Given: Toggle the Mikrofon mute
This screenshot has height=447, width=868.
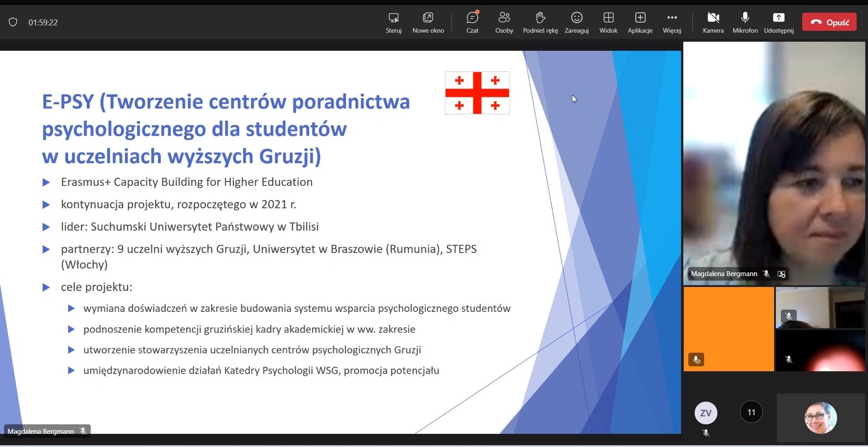Looking at the screenshot, I should (745, 22).
